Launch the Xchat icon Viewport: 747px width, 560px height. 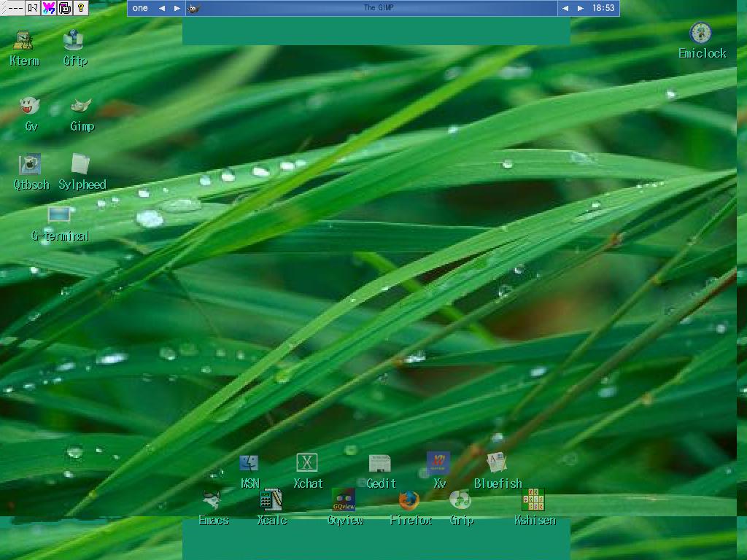pyautogui.click(x=307, y=463)
